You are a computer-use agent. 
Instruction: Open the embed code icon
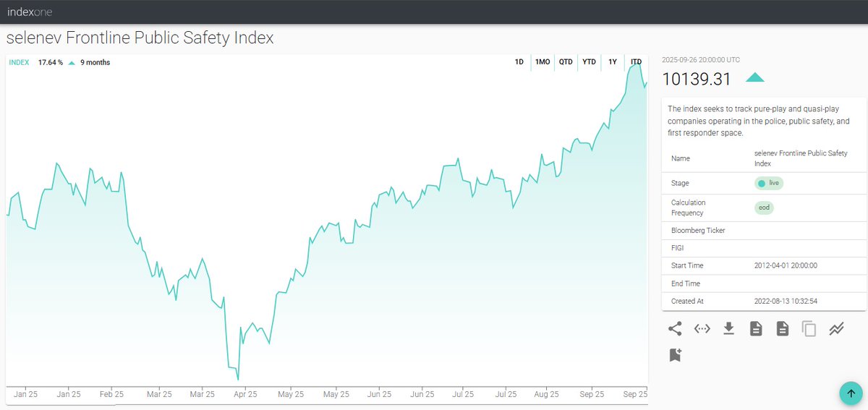click(x=702, y=329)
